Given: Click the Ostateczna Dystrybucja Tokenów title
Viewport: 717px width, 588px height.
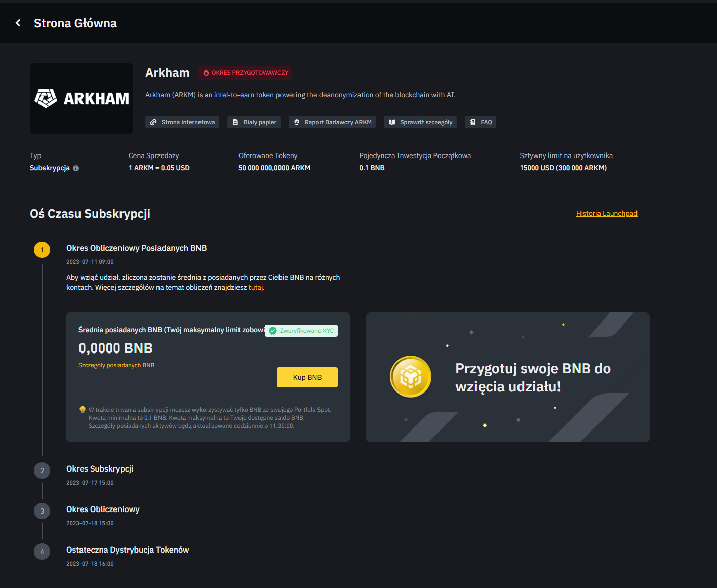Looking at the screenshot, I should coord(128,550).
